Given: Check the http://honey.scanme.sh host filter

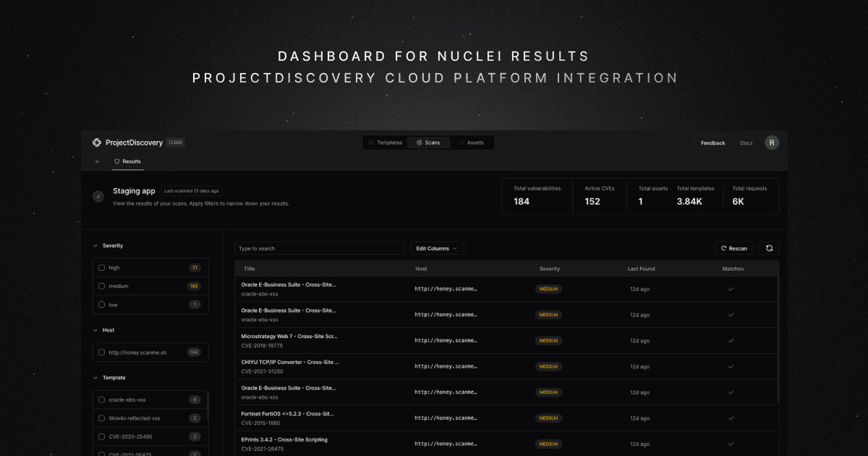Looking at the screenshot, I should (x=102, y=352).
